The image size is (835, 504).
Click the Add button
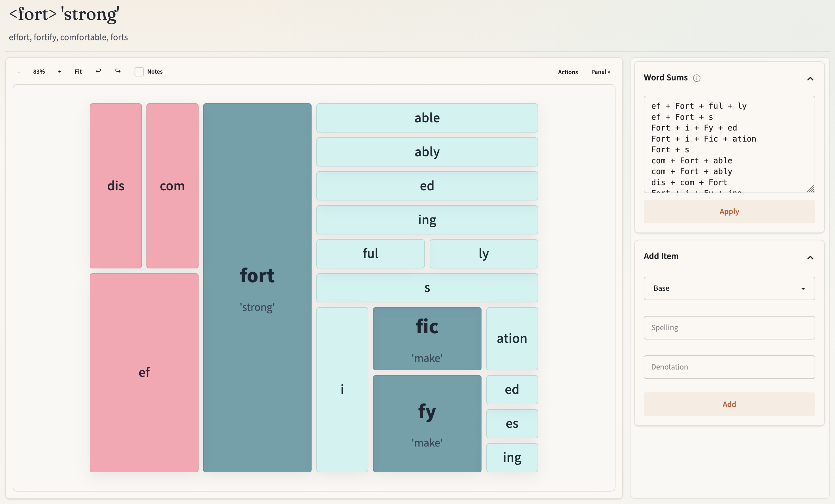(x=729, y=404)
